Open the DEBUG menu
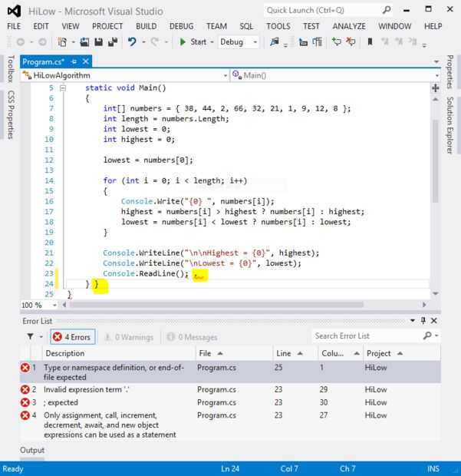Screen dimensions: 461x476 181,26
